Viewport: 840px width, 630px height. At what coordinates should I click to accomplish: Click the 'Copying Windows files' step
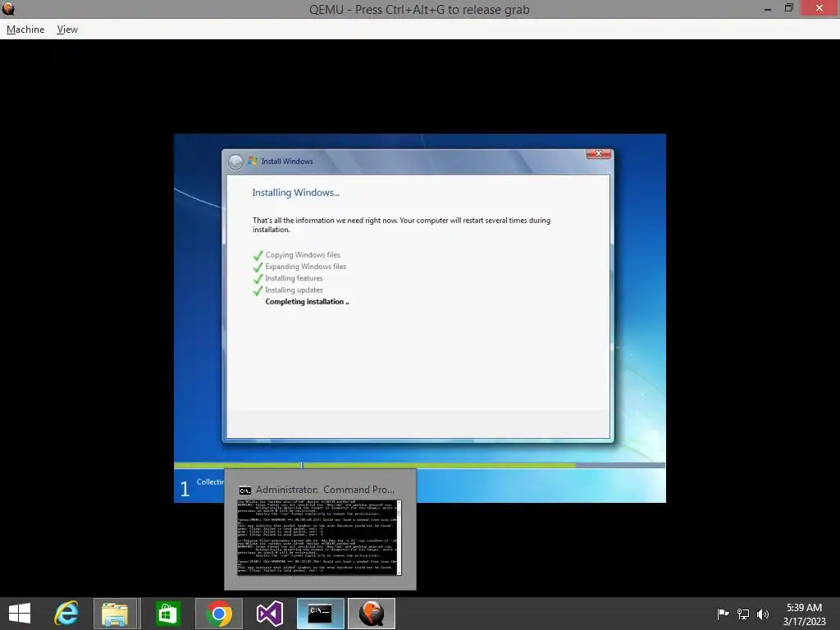303,255
